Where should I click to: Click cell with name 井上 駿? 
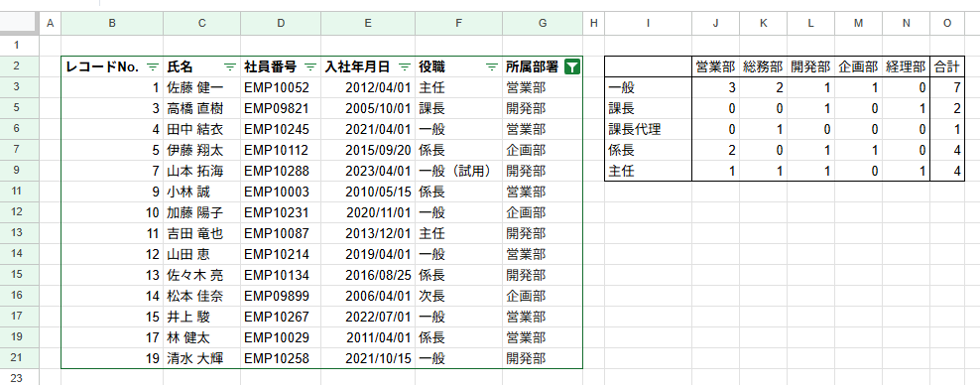coord(202,317)
